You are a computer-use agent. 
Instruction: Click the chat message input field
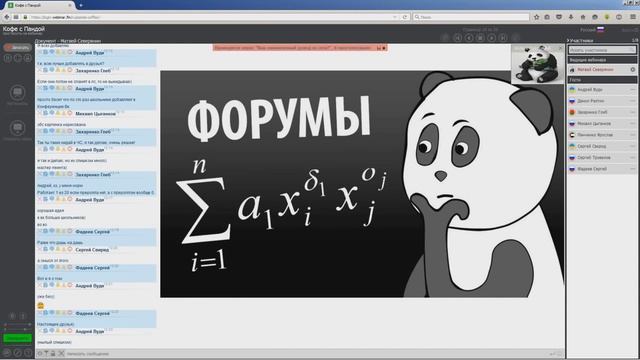[306, 354]
